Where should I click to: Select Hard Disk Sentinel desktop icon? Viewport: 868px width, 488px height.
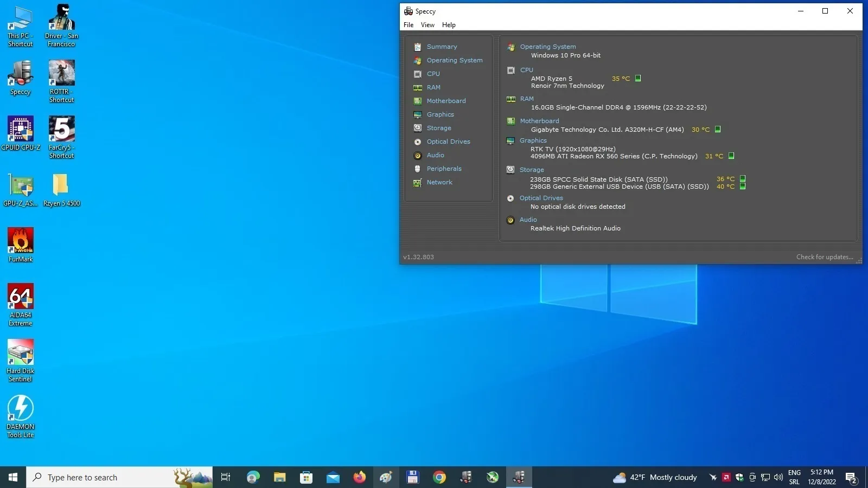21,361
